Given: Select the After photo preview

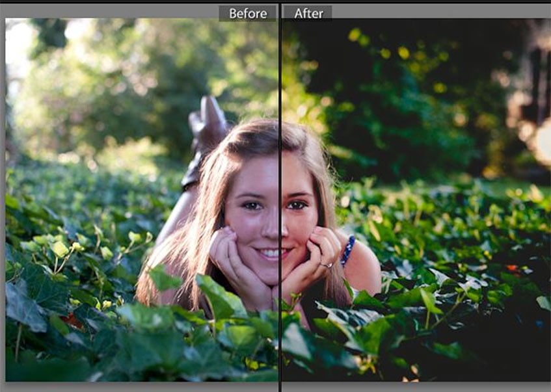Looking at the screenshot, I should pos(416,200).
